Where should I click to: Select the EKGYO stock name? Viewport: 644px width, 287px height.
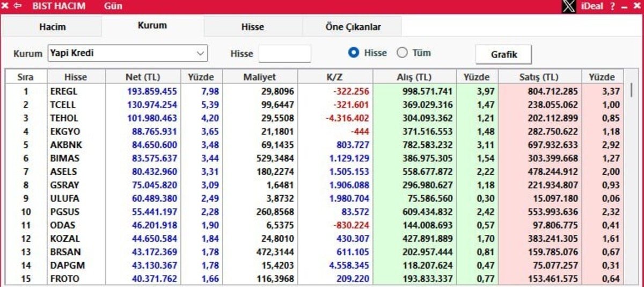[x=64, y=132]
